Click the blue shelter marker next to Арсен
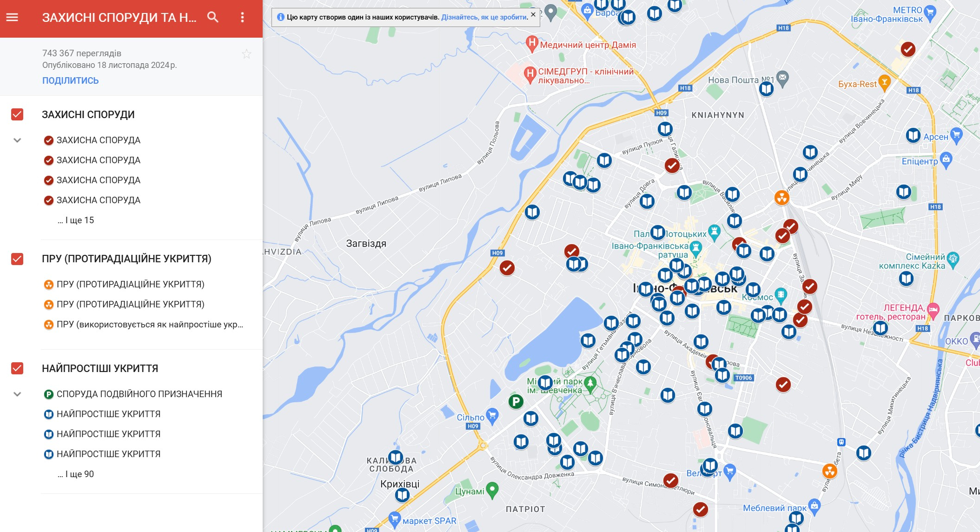This screenshot has height=532, width=980. (x=913, y=135)
